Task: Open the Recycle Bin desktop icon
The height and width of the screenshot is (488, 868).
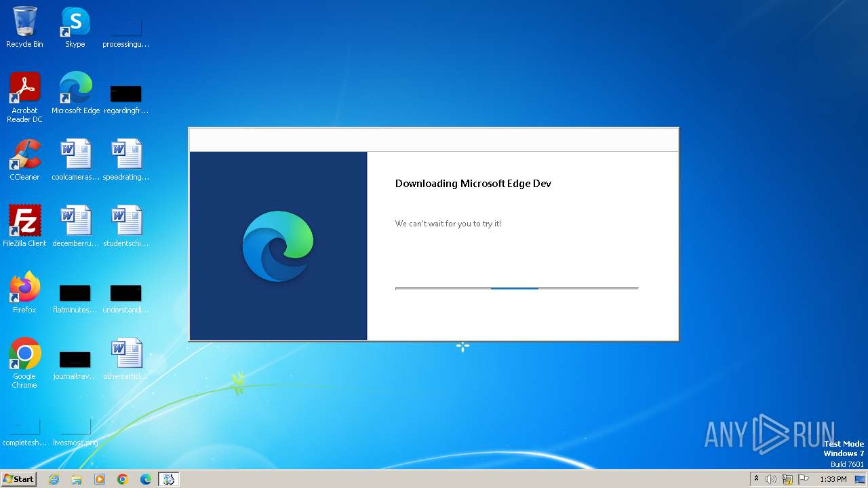Action: [24, 27]
